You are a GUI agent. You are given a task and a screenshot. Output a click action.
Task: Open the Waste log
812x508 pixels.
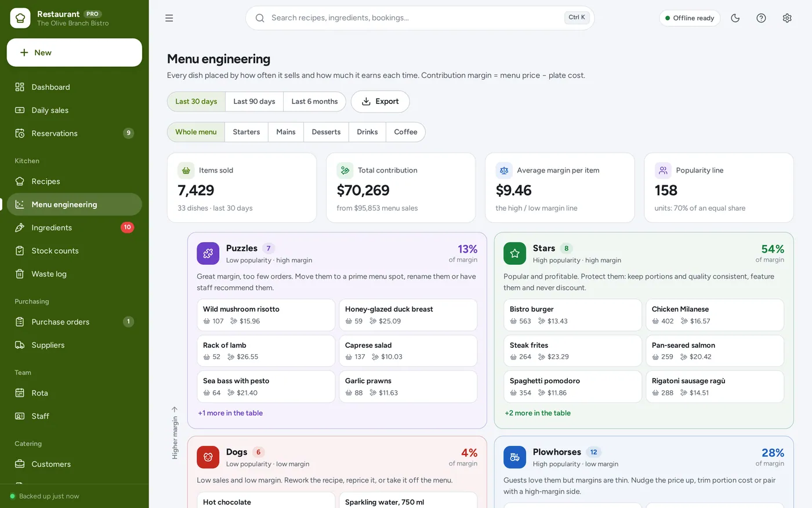74,274
